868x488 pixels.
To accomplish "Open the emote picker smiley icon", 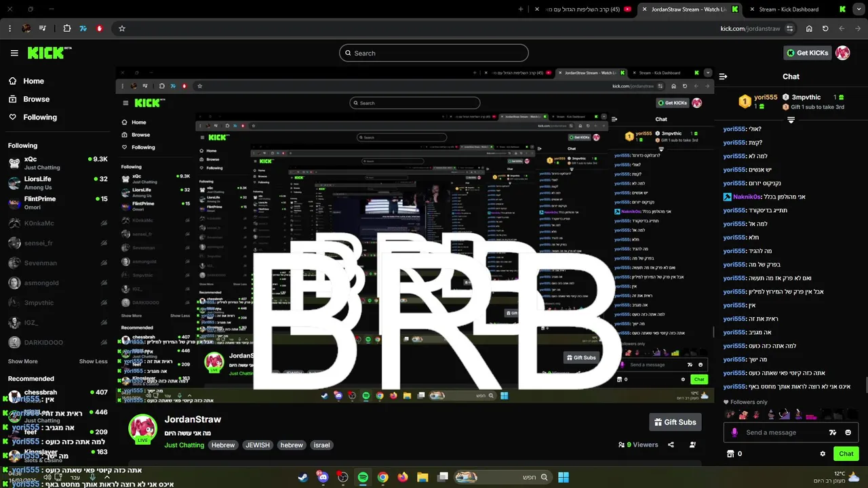I will pyautogui.click(x=848, y=432).
